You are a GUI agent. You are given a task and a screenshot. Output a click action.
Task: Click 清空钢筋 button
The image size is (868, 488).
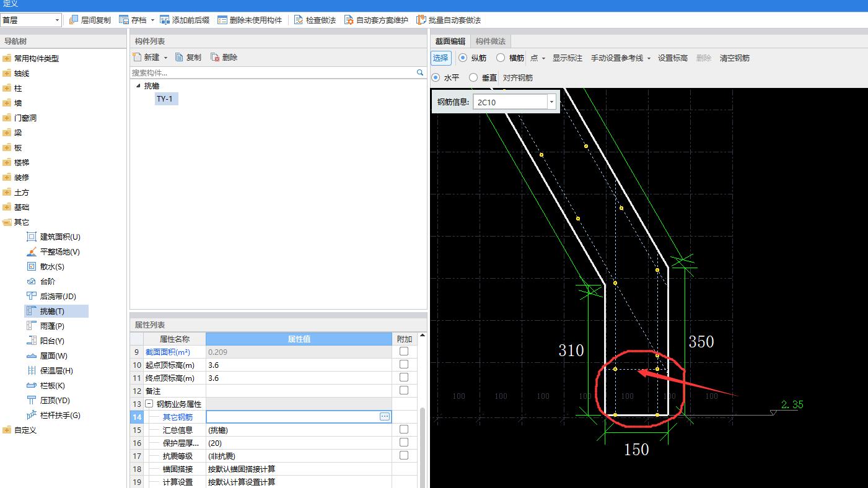click(735, 58)
